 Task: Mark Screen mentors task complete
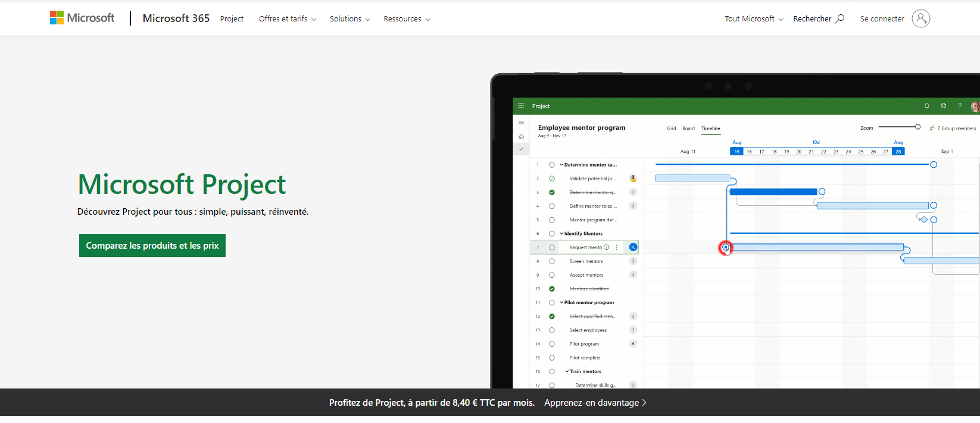coord(552,261)
